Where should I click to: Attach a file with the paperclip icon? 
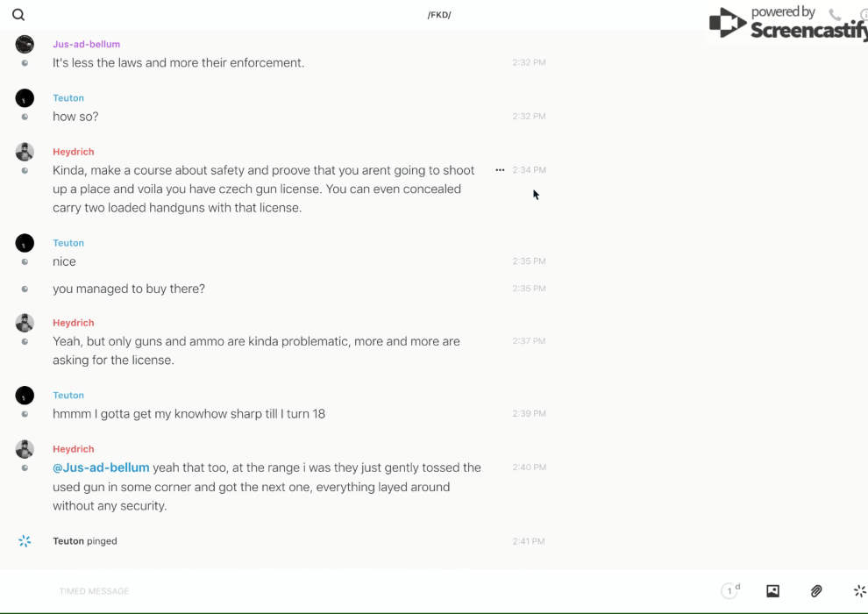[x=816, y=591]
